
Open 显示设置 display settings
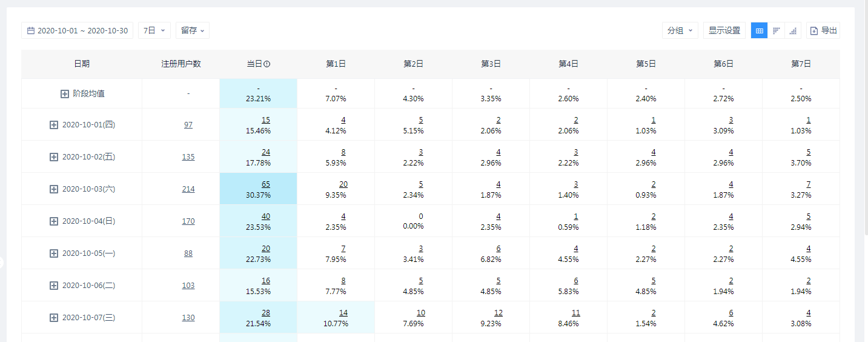[x=724, y=30]
